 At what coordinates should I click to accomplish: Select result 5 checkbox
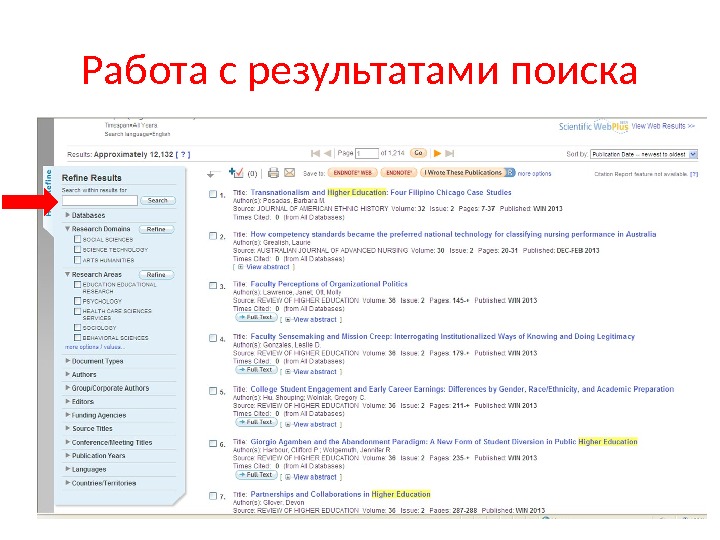point(213,391)
